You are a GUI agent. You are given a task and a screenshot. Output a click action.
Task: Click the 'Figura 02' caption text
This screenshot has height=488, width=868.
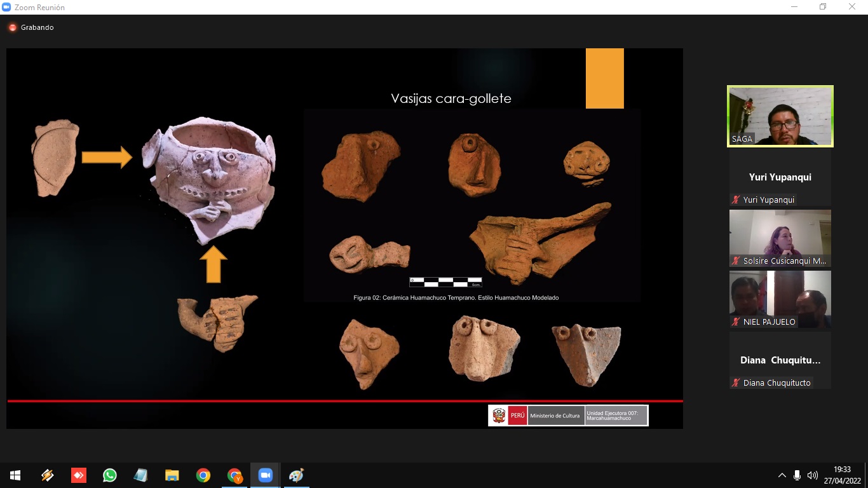pyautogui.click(x=456, y=297)
